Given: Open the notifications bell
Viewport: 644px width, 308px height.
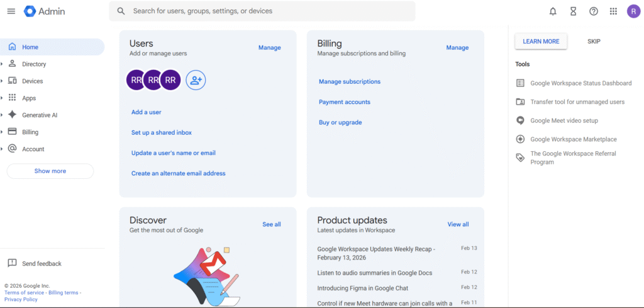Looking at the screenshot, I should [x=553, y=11].
